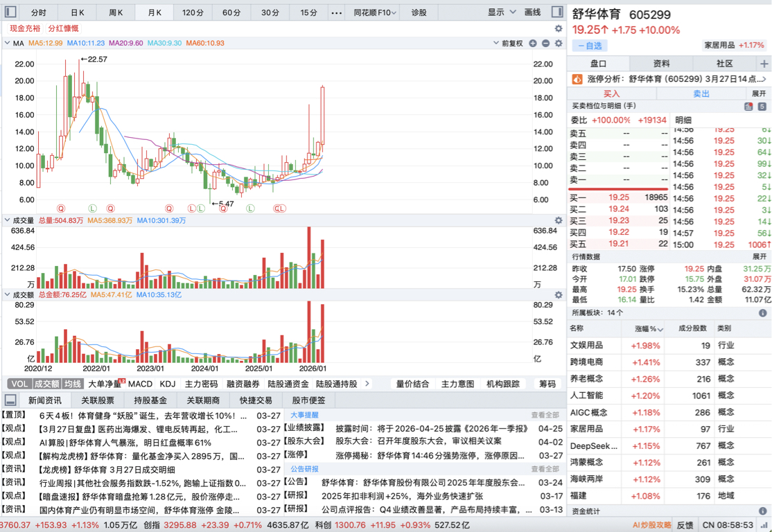Image resolution: width=772 pixels, height=532 pixels.
Task: Switch to 日K chart tab
Action: 78,12
